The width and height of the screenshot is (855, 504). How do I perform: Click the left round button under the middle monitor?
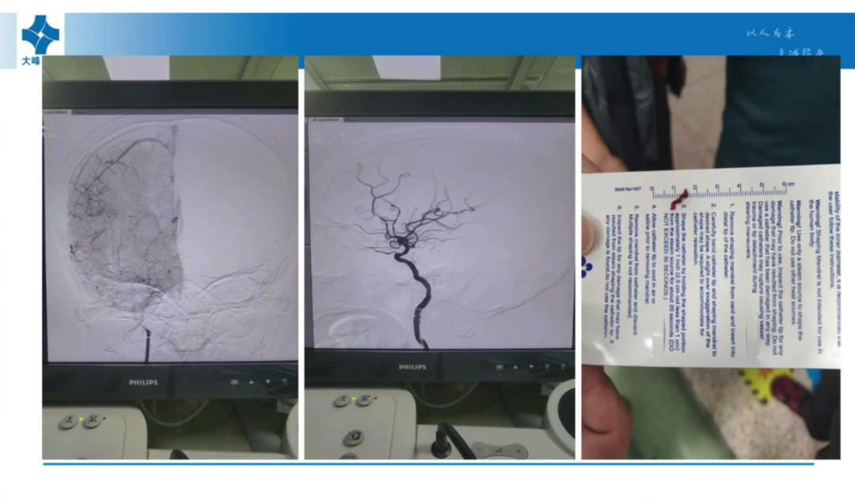(x=342, y=402)
